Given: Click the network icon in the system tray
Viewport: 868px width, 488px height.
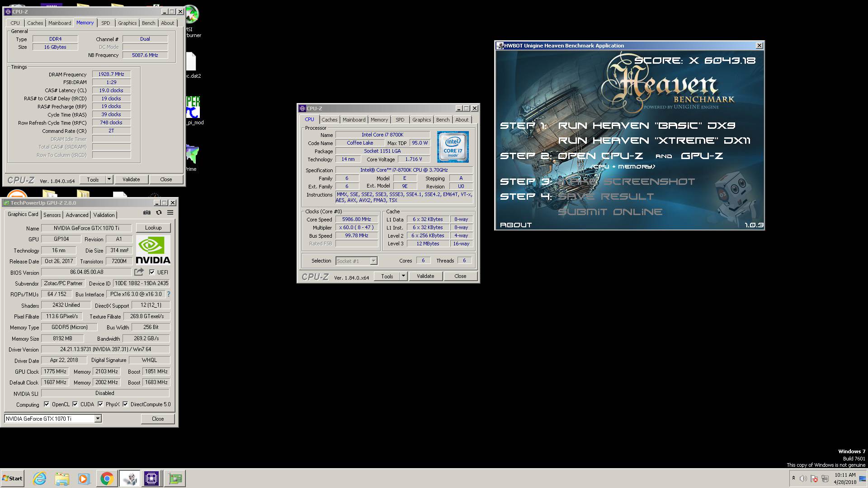Looking at the screenshot, I should (825, 479).
